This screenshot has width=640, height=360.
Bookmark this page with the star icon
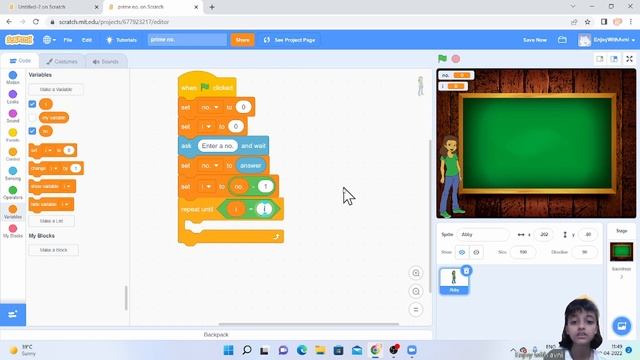coord(587,22)
